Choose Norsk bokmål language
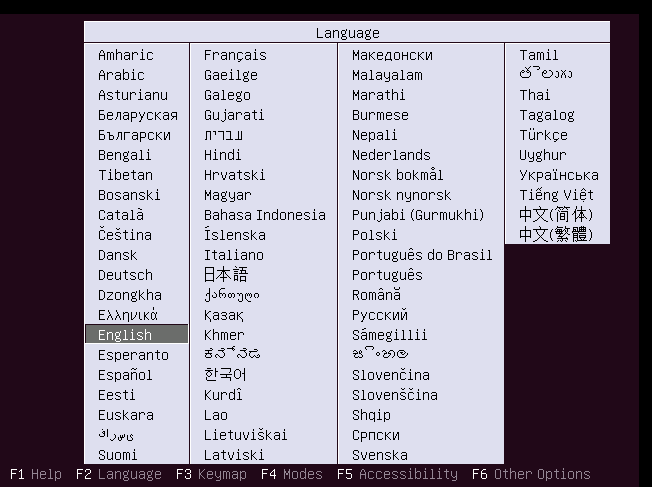Screen dimensions: 652x487 pyautogui.click(x=398, y=175)
